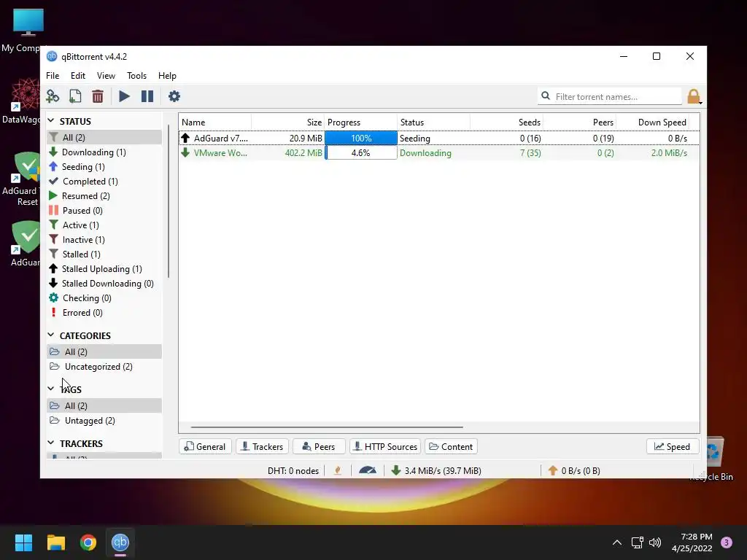This screenshot has height=560, width=747.
Task: Switch to the Trackers tab
Action: pyautogui.click(x=262, y=447)
